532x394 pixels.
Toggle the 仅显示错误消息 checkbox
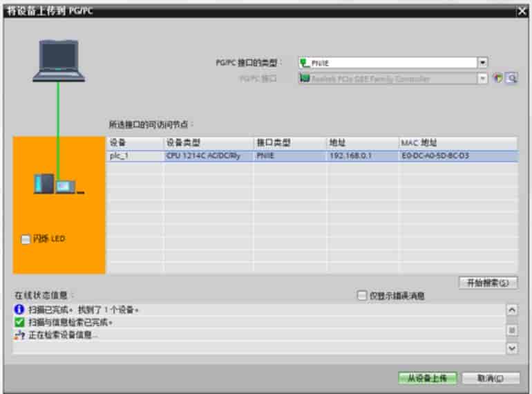(x=362, y=296)
